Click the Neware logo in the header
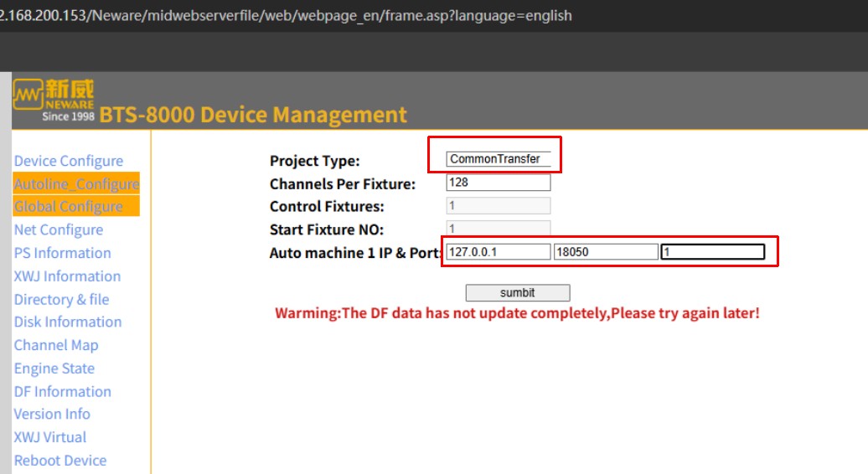 coord(54,100)
